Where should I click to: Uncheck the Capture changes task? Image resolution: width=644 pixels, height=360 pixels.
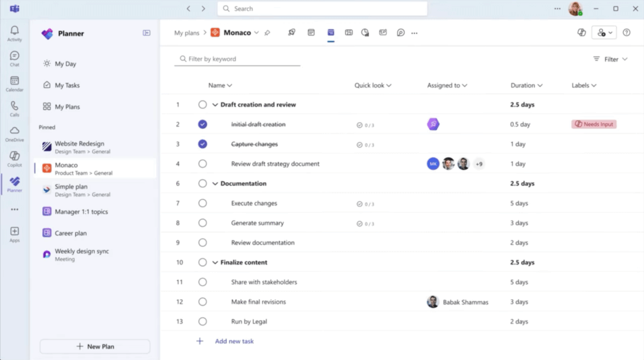click(x=203, y=144)
